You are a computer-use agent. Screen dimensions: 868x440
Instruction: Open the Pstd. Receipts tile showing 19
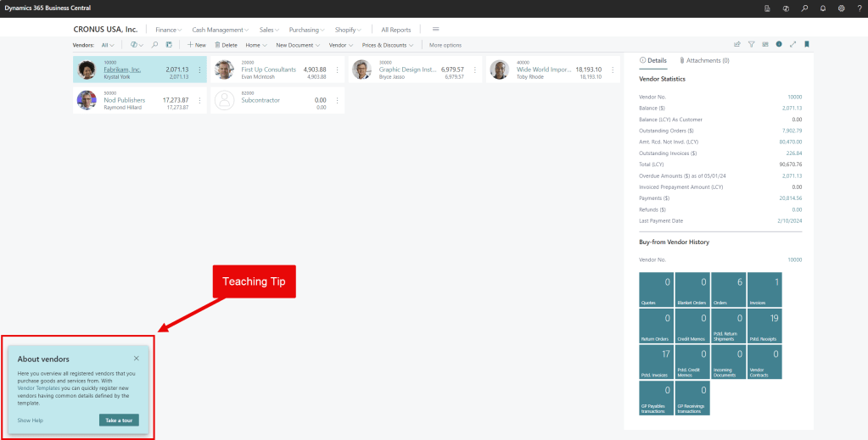click(764, 326)
